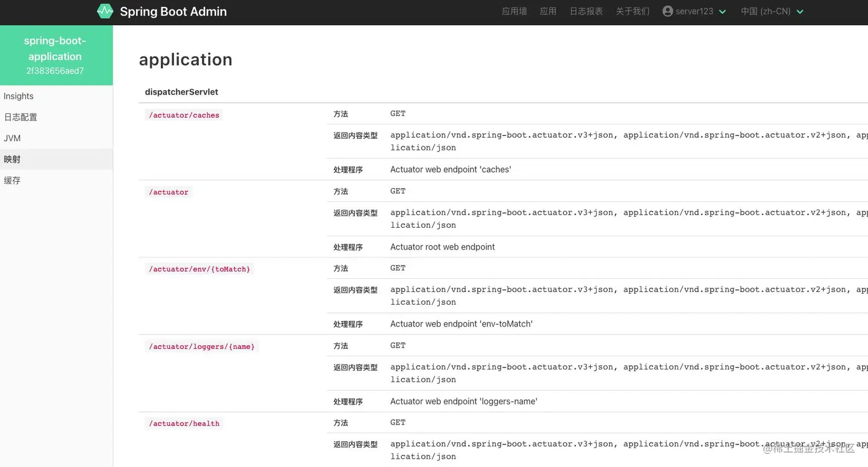Click the 处理程序 label in /actuator/caches row
Image resolution: width=868 pixels, height=467 pixels.
[348, 170]
